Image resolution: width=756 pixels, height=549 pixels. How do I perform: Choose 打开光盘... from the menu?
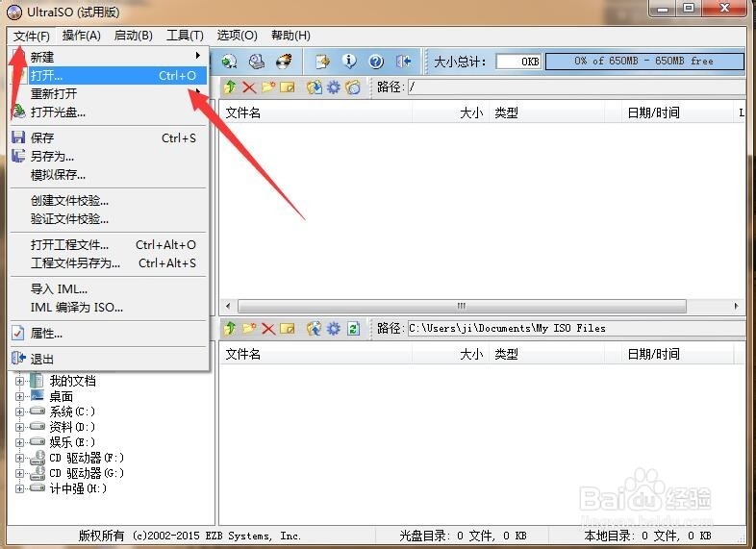(x=109, y=112)
